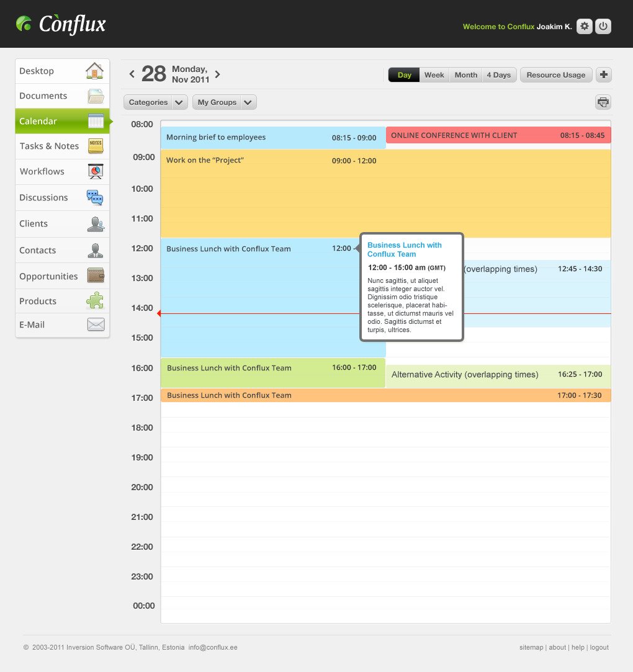Click info@conflux.ee email link
This screenshot has width=633, height=672.
[213, 647]
